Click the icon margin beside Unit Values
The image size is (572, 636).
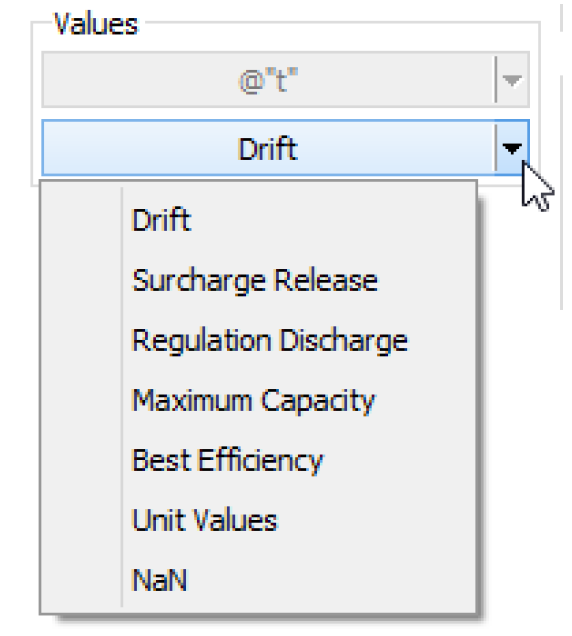pos(81,520)
